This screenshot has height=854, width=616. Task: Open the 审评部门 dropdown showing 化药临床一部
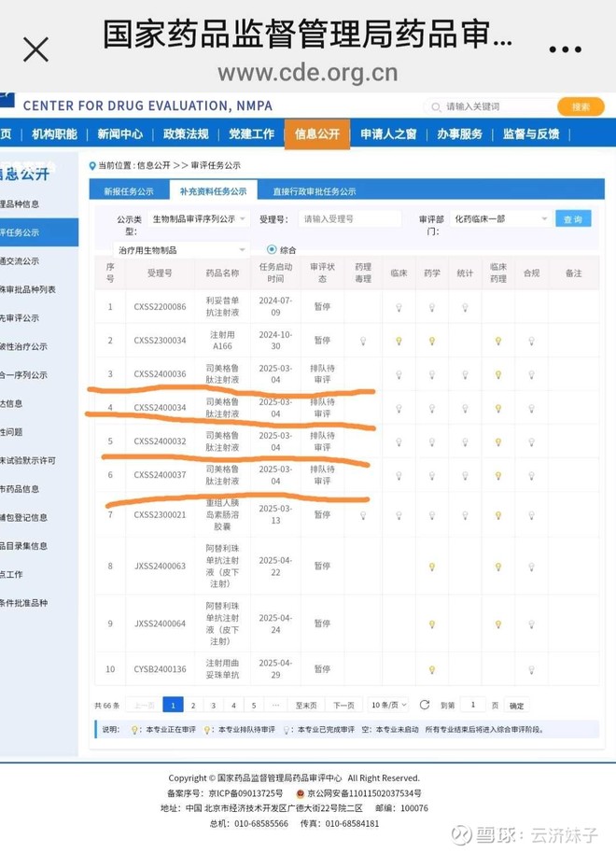tap(500, 219)
